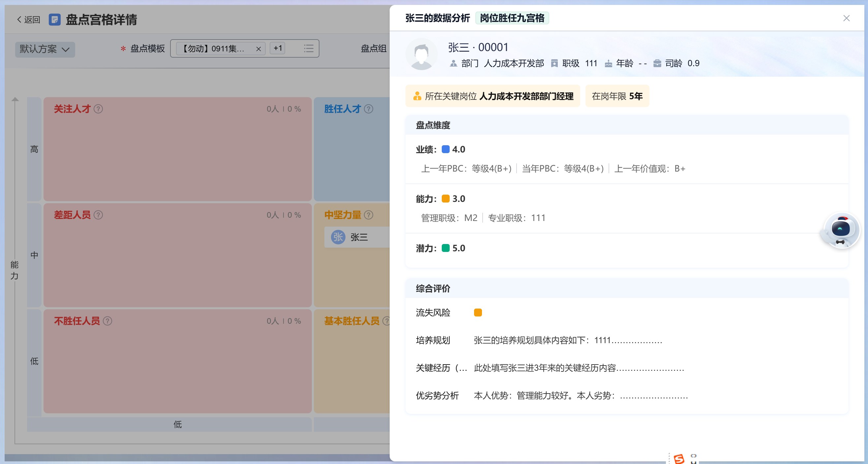Image resolution: width=868 pixels, height=464 pixels.
Task: Click the Sogou input method icon
Action: [679, 459]
